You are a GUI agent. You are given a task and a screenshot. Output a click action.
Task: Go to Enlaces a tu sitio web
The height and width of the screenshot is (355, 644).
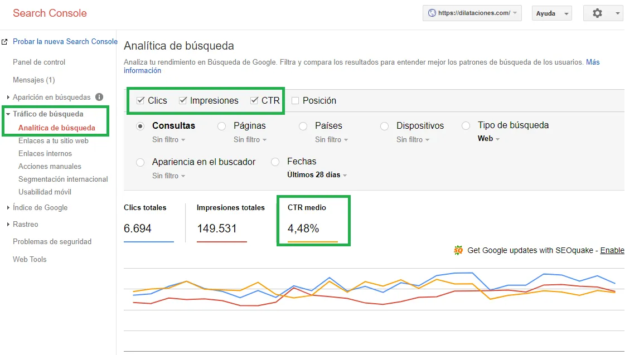[54, 141]
